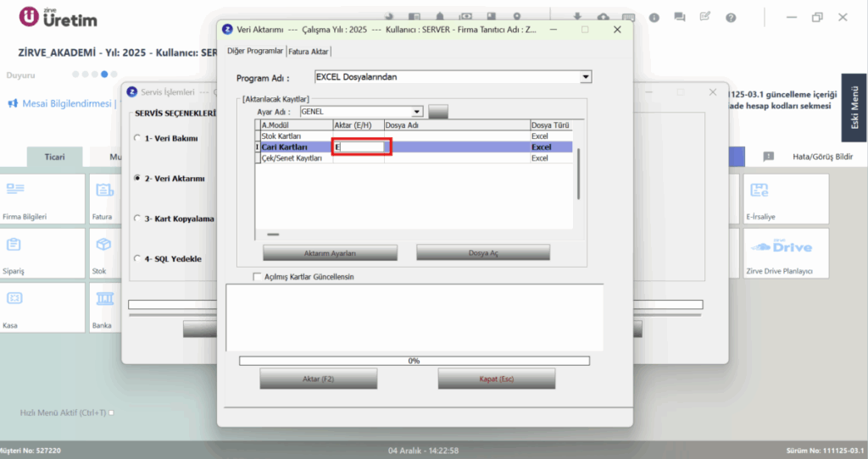Click the Aktarım Ayarları button
The image size is (868, 459).
tap(330, 252)
